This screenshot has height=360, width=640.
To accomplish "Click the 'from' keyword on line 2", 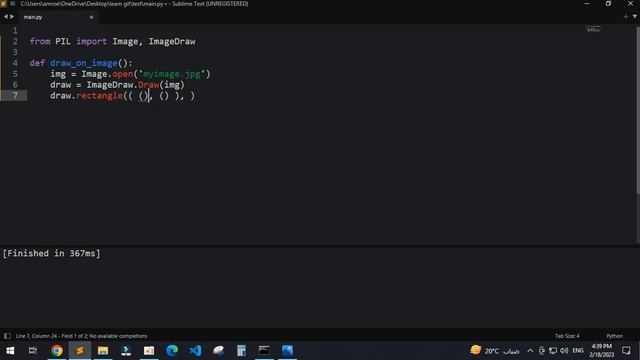I will 40,41.
